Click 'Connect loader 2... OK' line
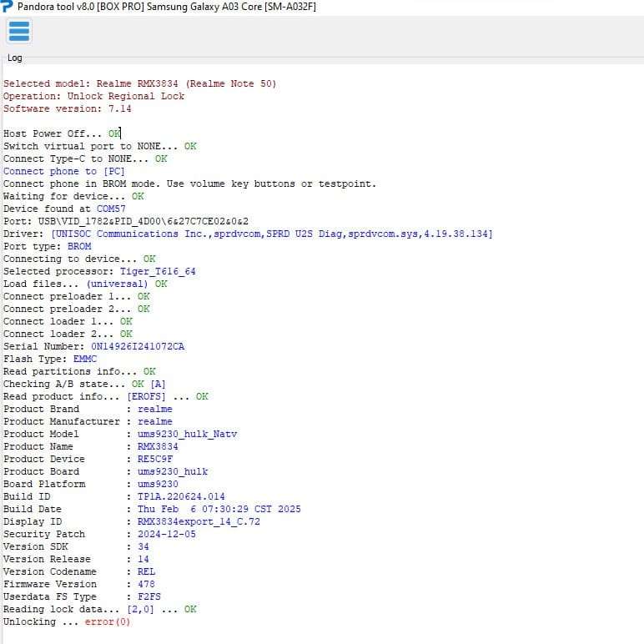 tap(68, 335)
